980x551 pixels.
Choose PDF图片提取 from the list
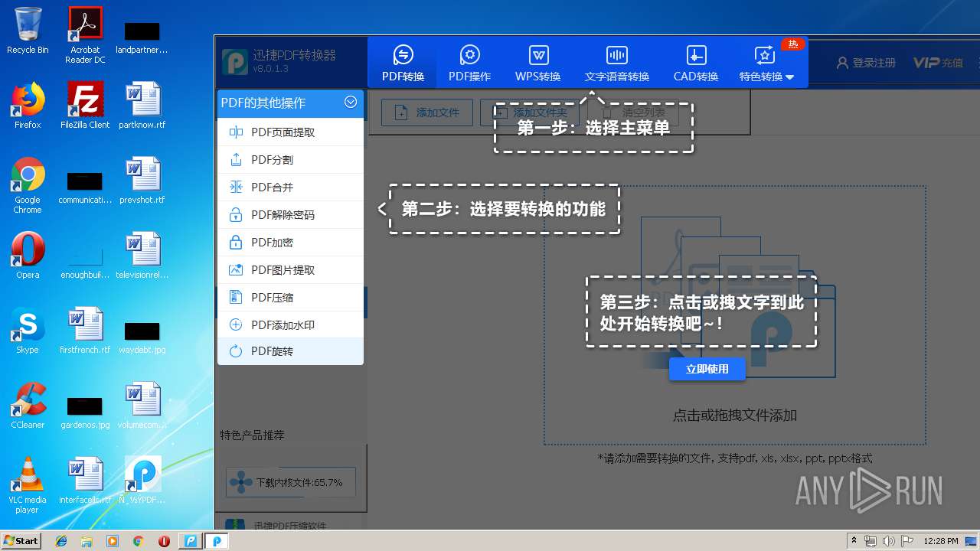click(x=290, y=270)
